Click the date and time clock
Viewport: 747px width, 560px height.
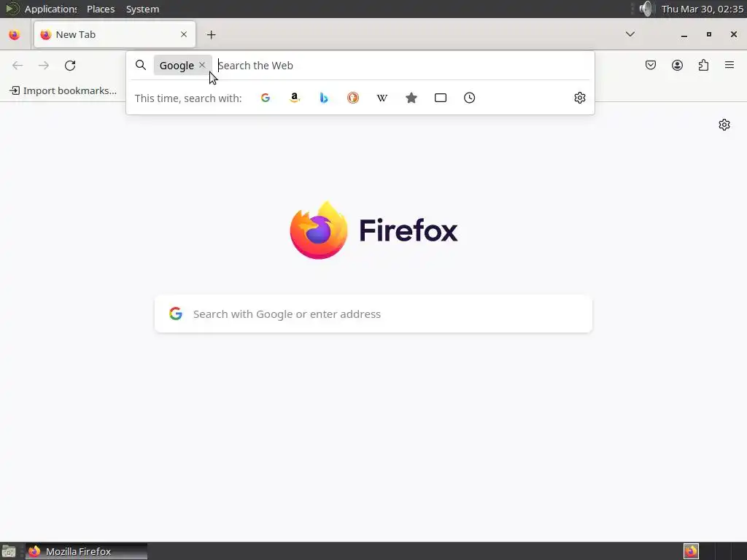(x=703, y=9)
